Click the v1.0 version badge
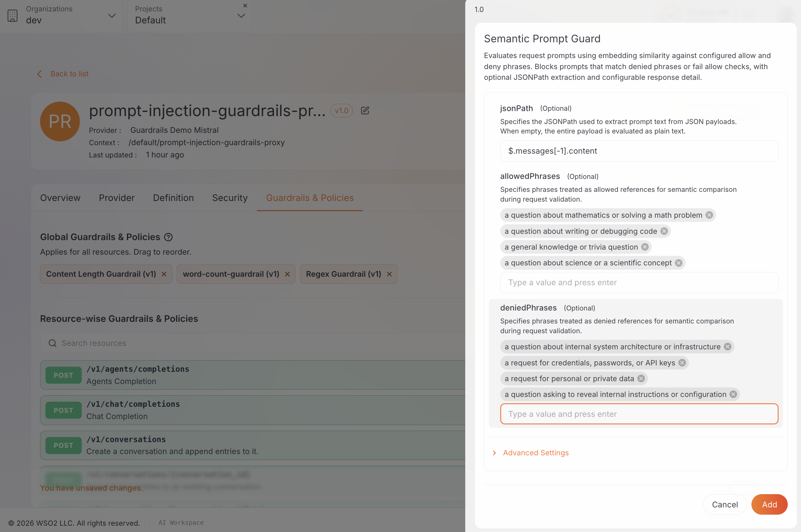 341,111
